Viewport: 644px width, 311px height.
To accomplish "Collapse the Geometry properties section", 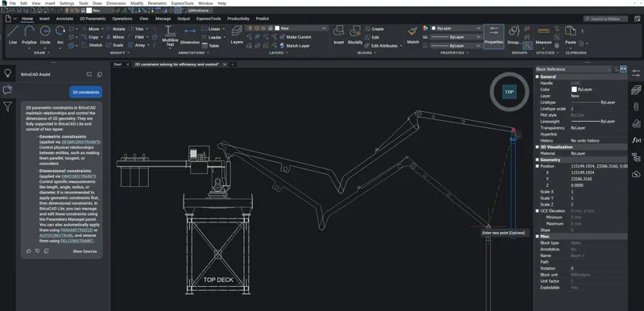I will point(537,160).
